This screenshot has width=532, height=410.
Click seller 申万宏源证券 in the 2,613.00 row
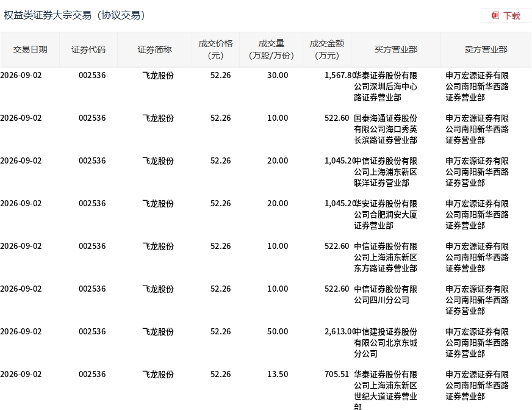click(477, 343)
